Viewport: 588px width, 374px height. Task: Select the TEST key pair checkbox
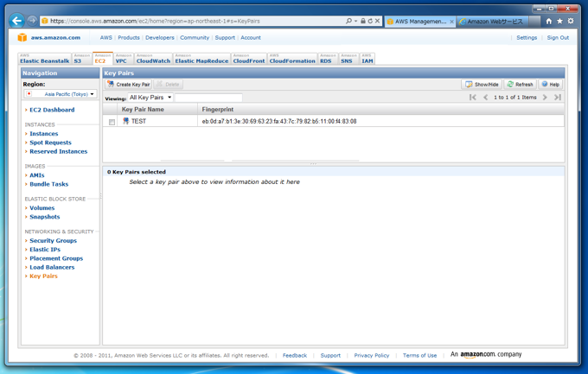pos(112,122)
